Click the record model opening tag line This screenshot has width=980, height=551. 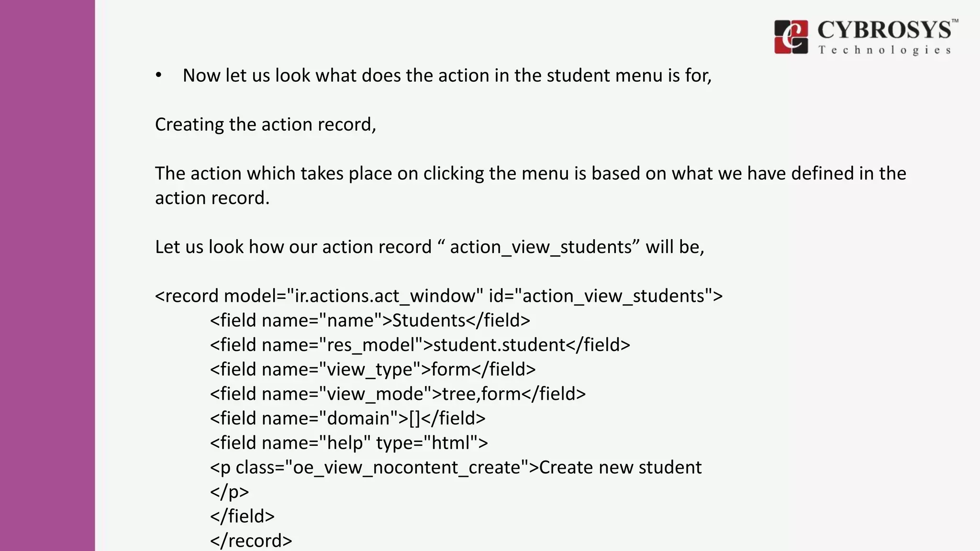(x=438, y=296)
